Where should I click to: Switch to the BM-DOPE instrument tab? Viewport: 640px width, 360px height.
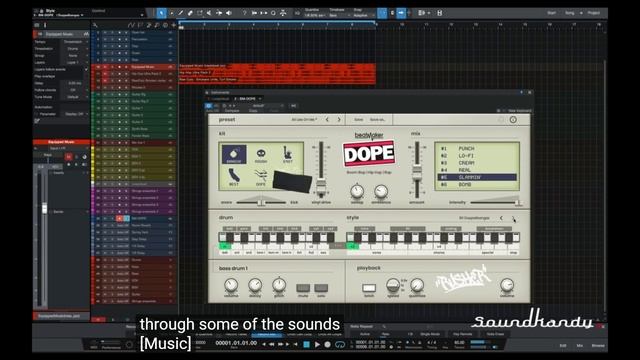pyautogui.click(x=245, y=99)
